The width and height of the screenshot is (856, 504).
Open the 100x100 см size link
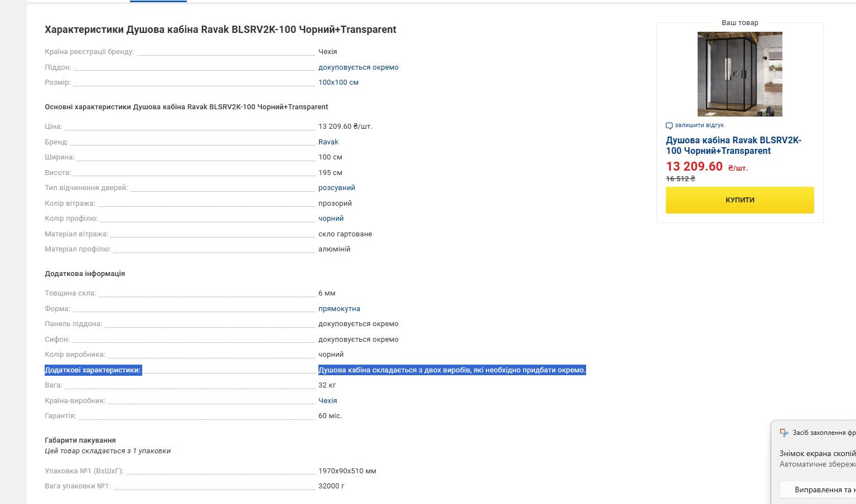pos(338,83)
